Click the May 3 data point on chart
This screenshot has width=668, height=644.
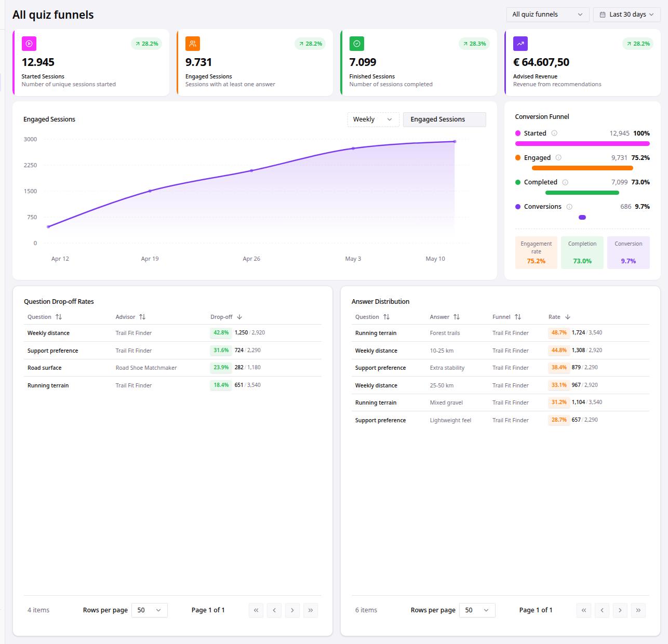coord(353,149)
